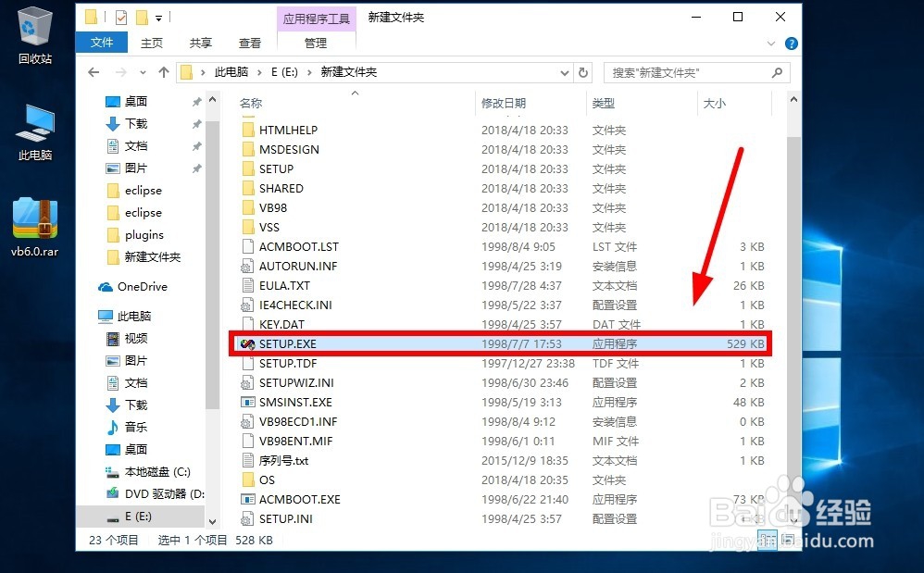Open the quick access toolbar customize dropdown
924x573 pixels.
[158, 19]
